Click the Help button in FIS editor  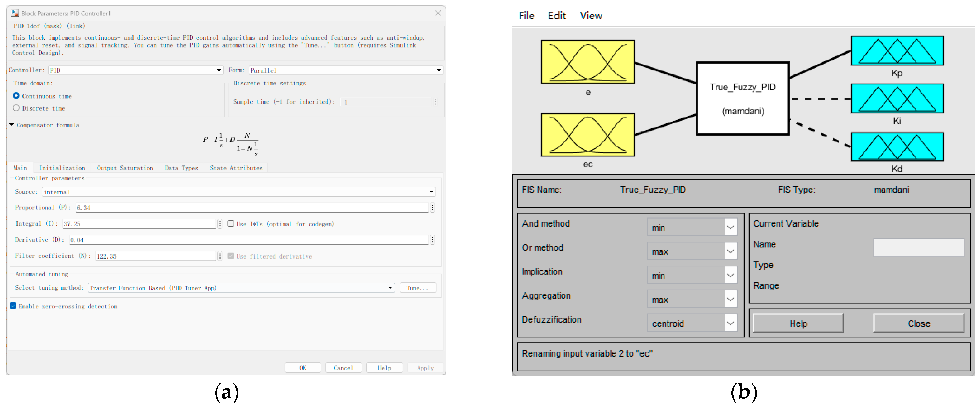pyautogui.click(x=797, y=323)
